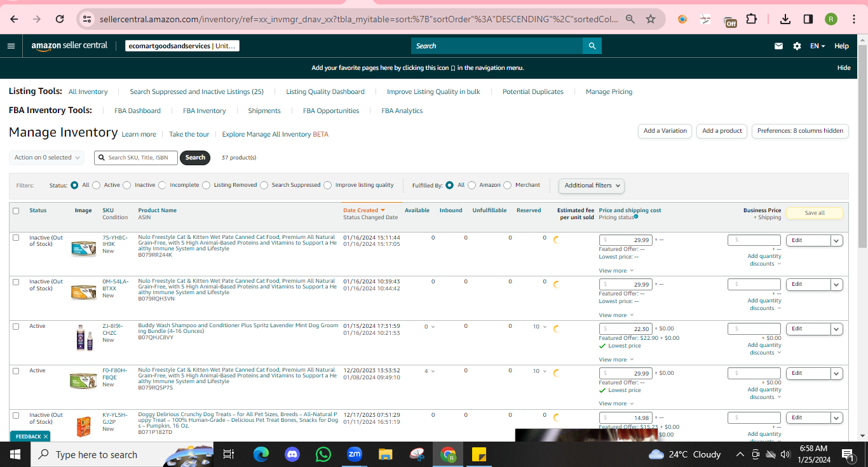Choose the Active status filter radio
868x467 pixels.
pyautogui.click(x=97, y=186)
